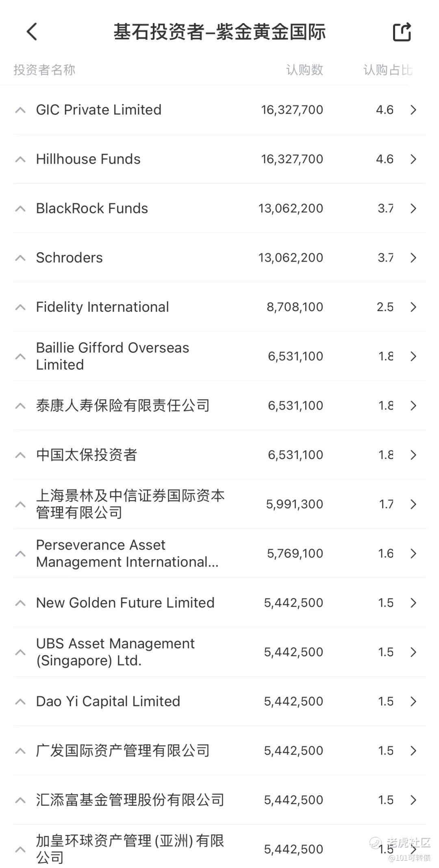
Task: Open details arrow for Schroders row
Action: tap(413, 258)
